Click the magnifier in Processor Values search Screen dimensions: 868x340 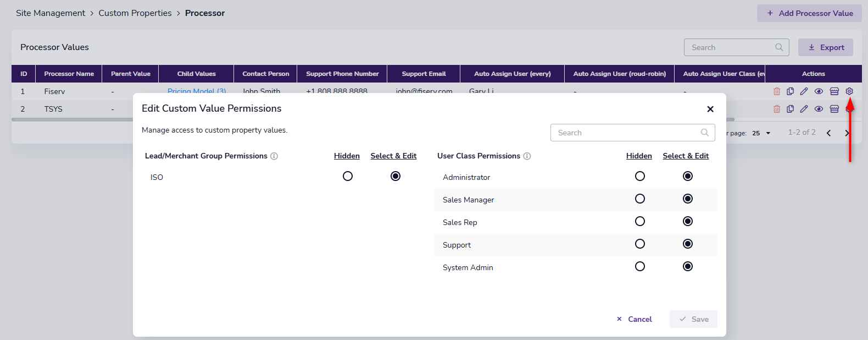click(x=779, y=47)
